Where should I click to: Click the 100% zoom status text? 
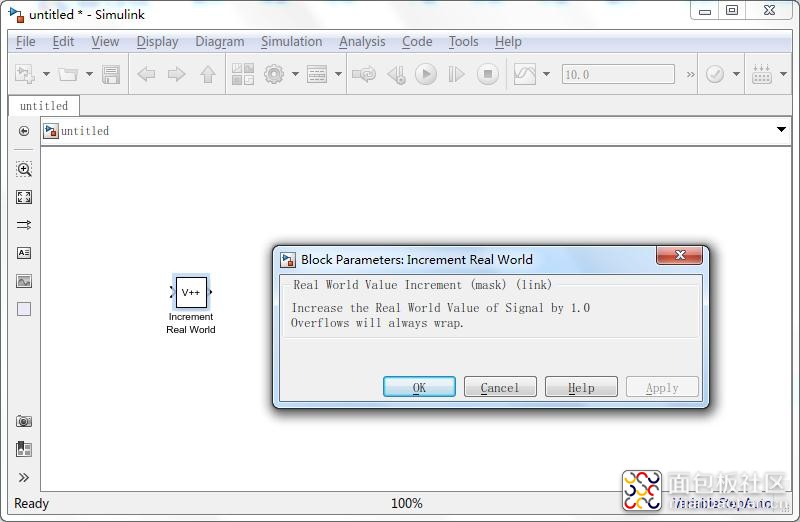click(x=407, y=504)
